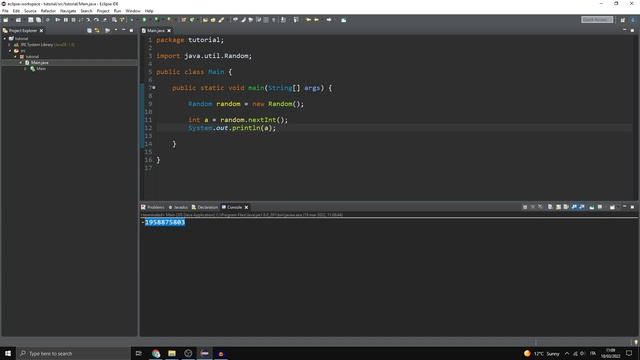
Task: Open the Window menu
Action: pos(133,11)
